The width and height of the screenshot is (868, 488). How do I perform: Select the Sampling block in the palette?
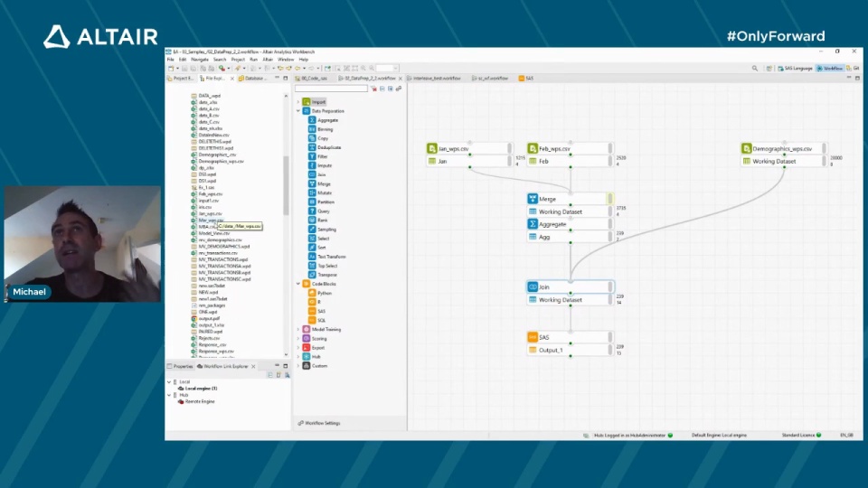click(x=322, y=229)
